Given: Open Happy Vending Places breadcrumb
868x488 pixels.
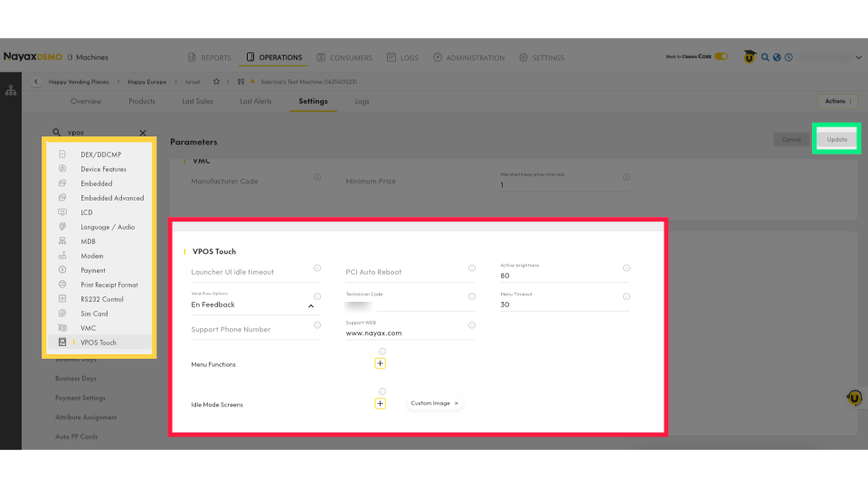Looking at the screenshot, I should click(79, 82).
